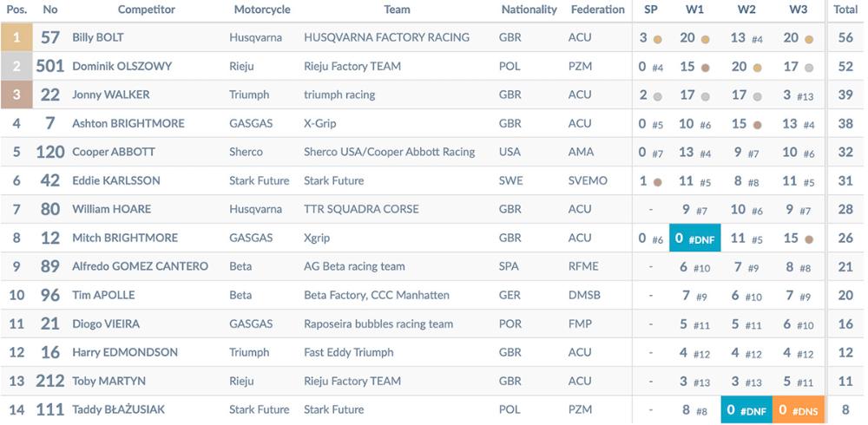Click the gold medal dot in Billy Bolt's SP cell
The image size is (868, 425).
coord(657,39)
